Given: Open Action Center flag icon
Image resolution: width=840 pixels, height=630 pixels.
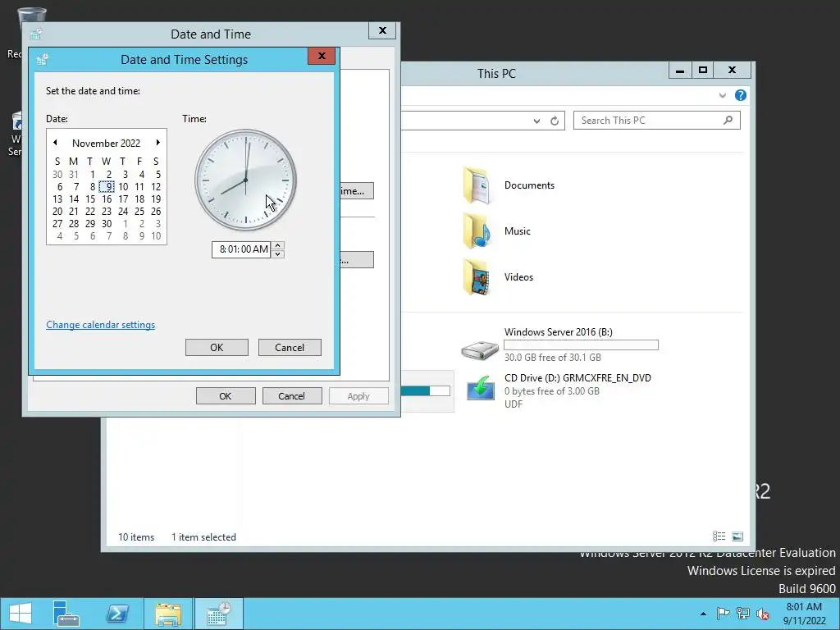Looking at the screenshot, I should [722, 614].
